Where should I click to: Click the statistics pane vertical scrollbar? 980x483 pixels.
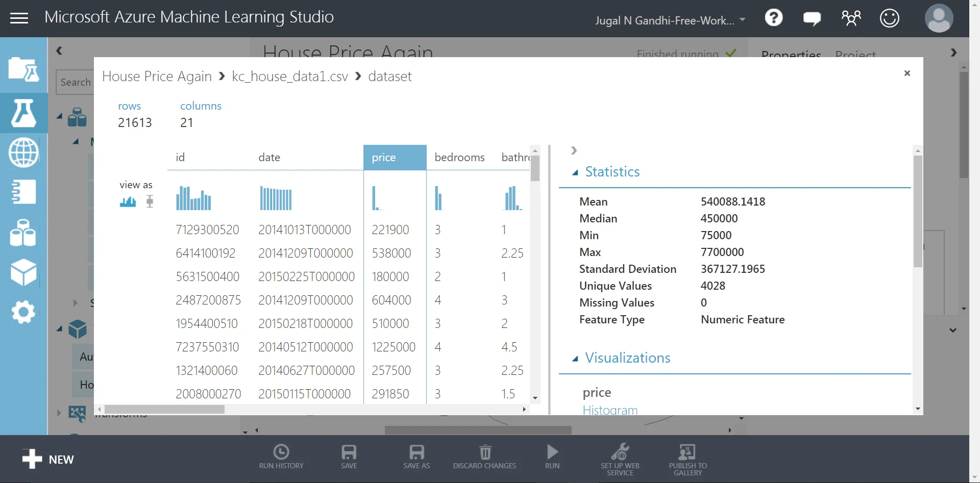(918, 212)
